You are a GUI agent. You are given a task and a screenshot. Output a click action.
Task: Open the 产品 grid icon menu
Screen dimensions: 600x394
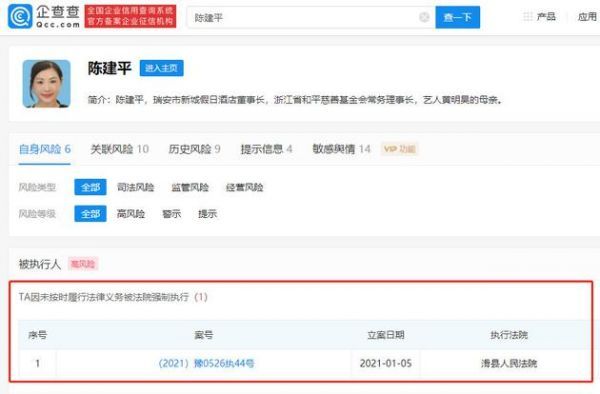coord(528,16)
